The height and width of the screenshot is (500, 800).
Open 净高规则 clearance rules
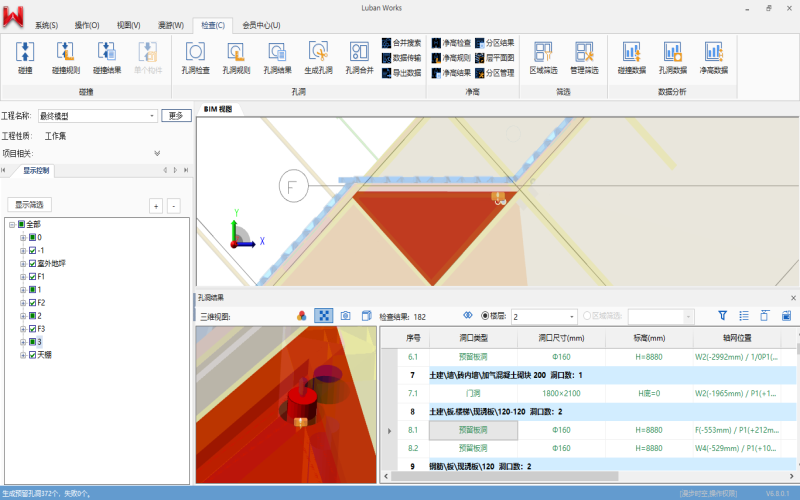(x=451, y=58)
